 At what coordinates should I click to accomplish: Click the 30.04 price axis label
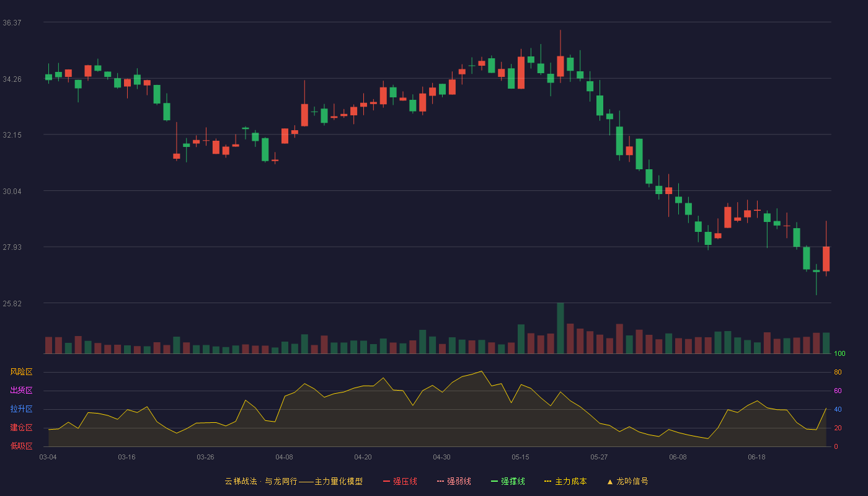(12, 191)
